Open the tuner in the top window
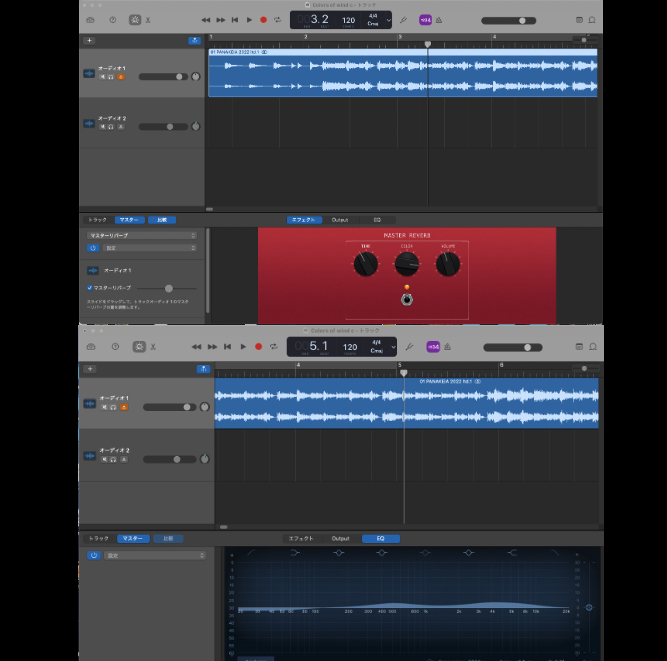667x661 pixels. (x=403, y=20)
